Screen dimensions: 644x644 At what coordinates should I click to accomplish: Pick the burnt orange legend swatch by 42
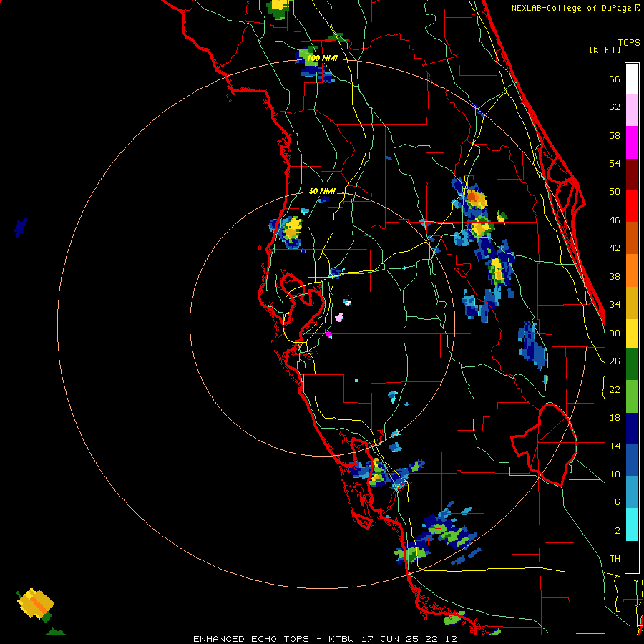tap(632, 238)
